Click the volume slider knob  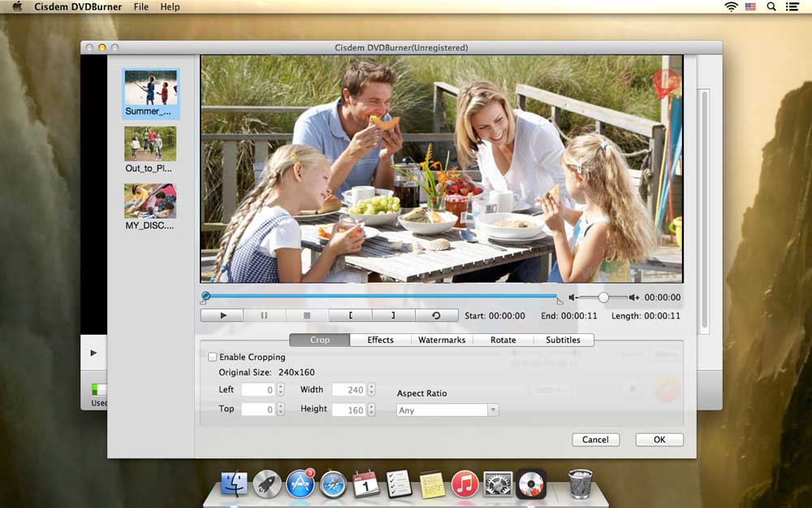coord(603,297)
